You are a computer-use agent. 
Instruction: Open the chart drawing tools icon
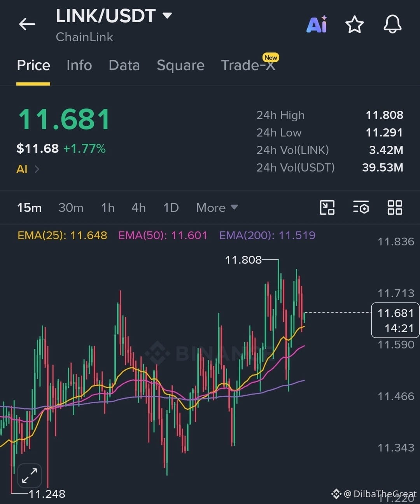(327, 207)
